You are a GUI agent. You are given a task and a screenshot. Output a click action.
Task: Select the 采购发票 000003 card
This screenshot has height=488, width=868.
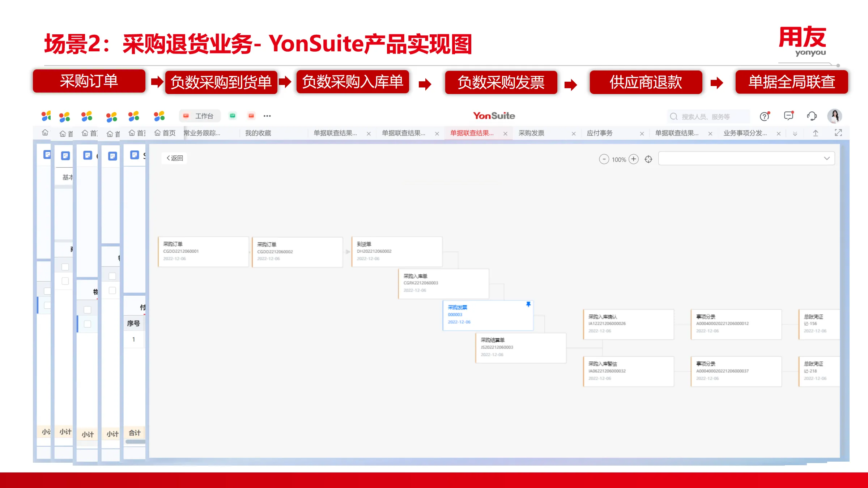[x=488, y=315]
